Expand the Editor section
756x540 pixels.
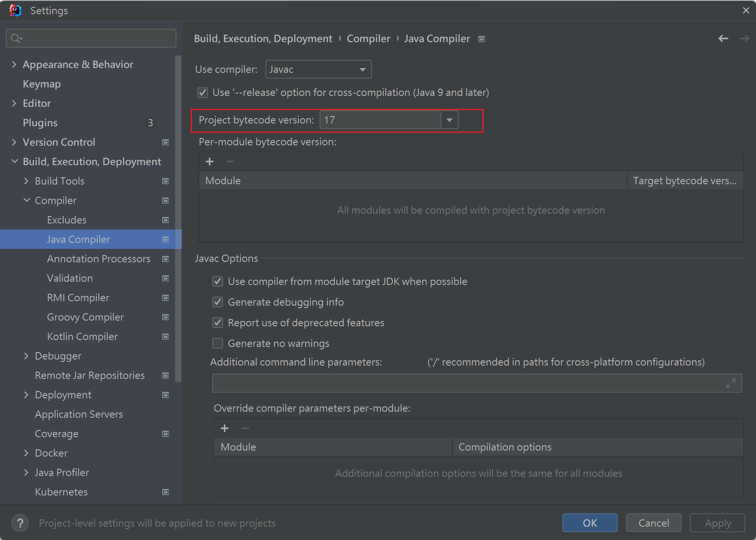point(14,103)
